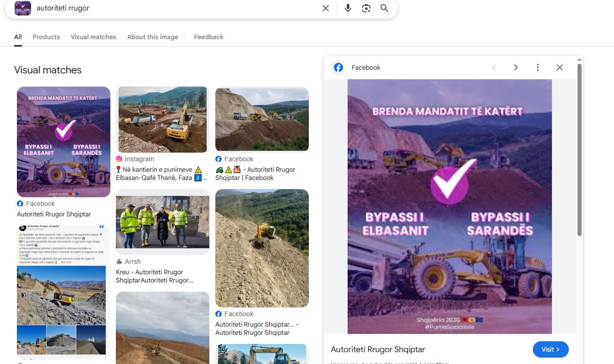614x364 pixels.
Task: Start voice search with microphone icon
Action: click(348, 8)
